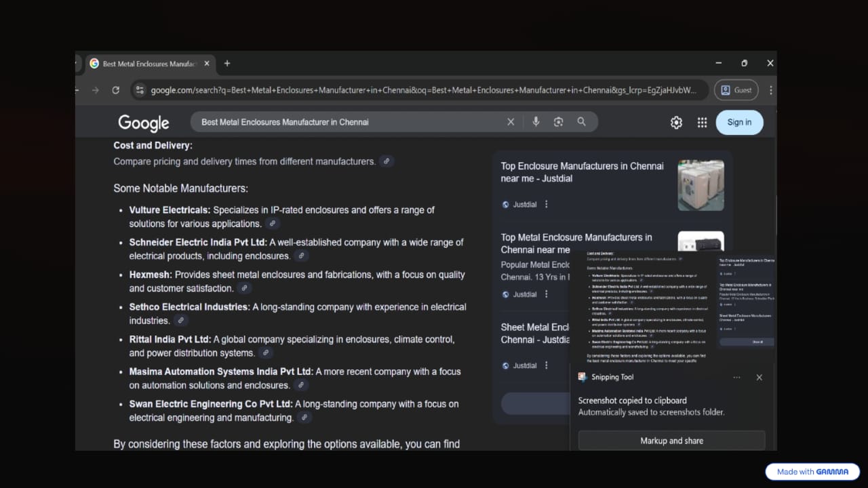The image size is (868, 488).
Task: Open Google Lens image search icon
Action: pos(558,122)
